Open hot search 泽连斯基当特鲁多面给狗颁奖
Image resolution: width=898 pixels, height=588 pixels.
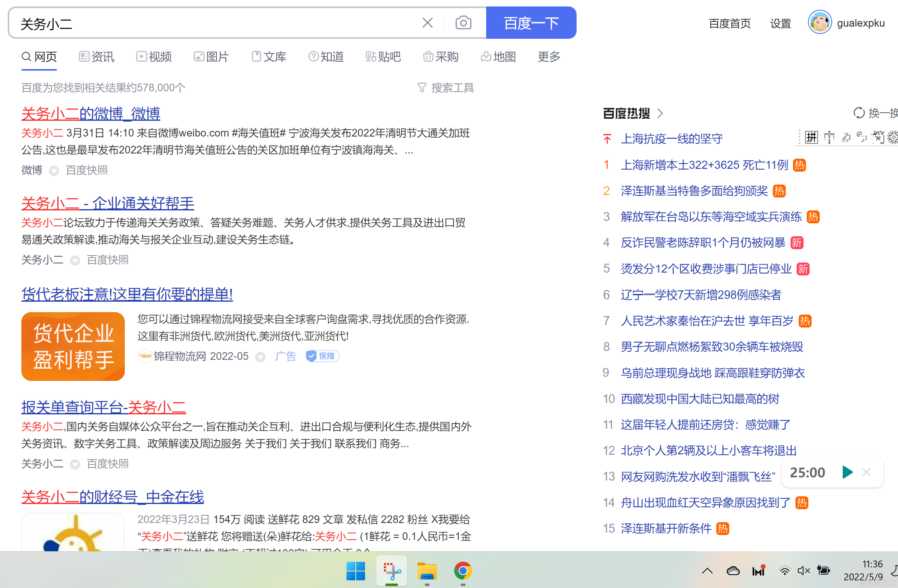coord(694,191)
